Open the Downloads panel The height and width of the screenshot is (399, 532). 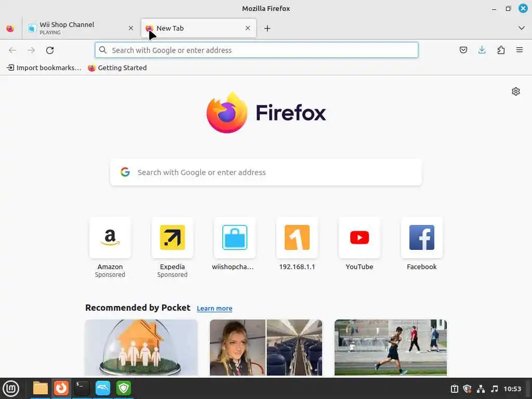point(482,50)
